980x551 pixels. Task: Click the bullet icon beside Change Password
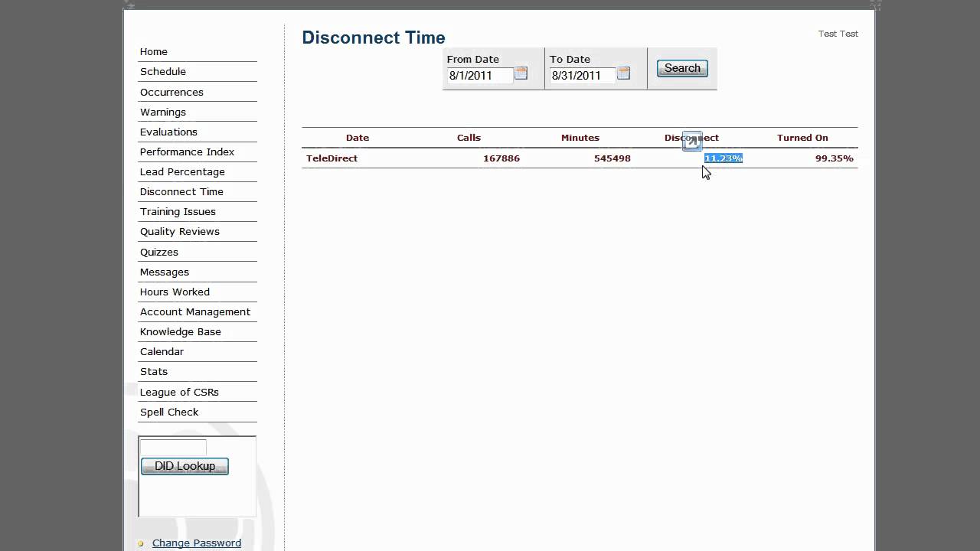(140, 544)
